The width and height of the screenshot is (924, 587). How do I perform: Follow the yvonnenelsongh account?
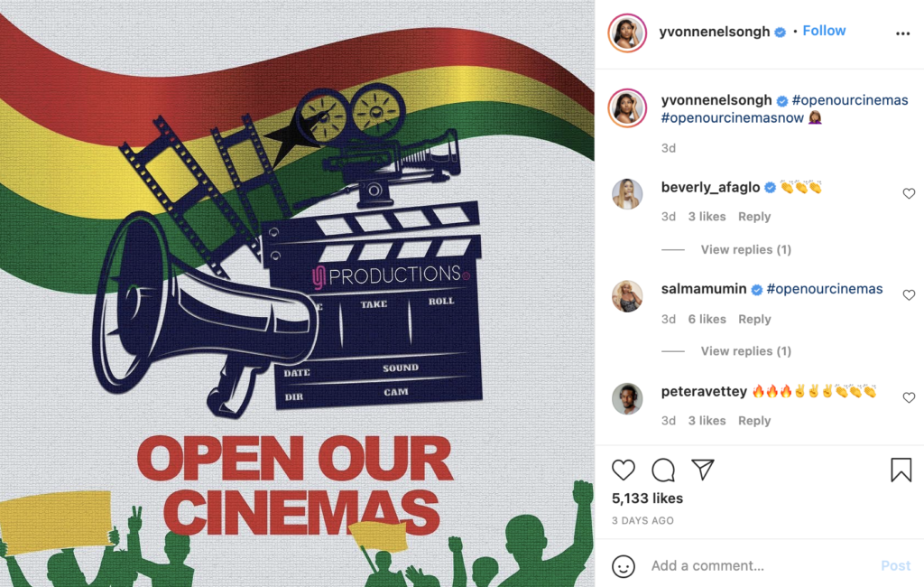coord(824,31)
